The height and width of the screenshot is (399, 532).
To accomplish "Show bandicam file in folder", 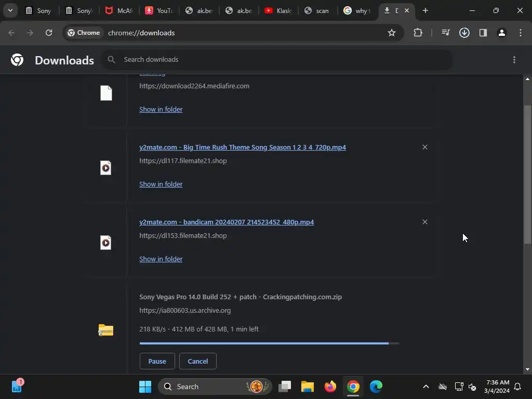I will 161,259.
